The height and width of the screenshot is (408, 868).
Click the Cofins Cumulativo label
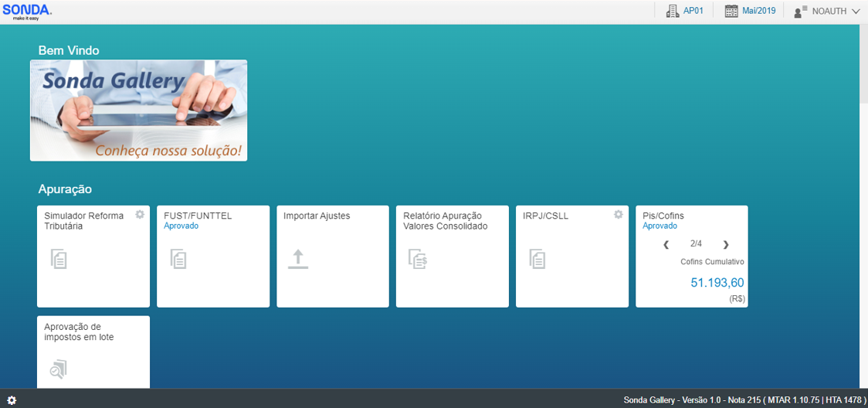pyautogui.click(x=713, y=262)
